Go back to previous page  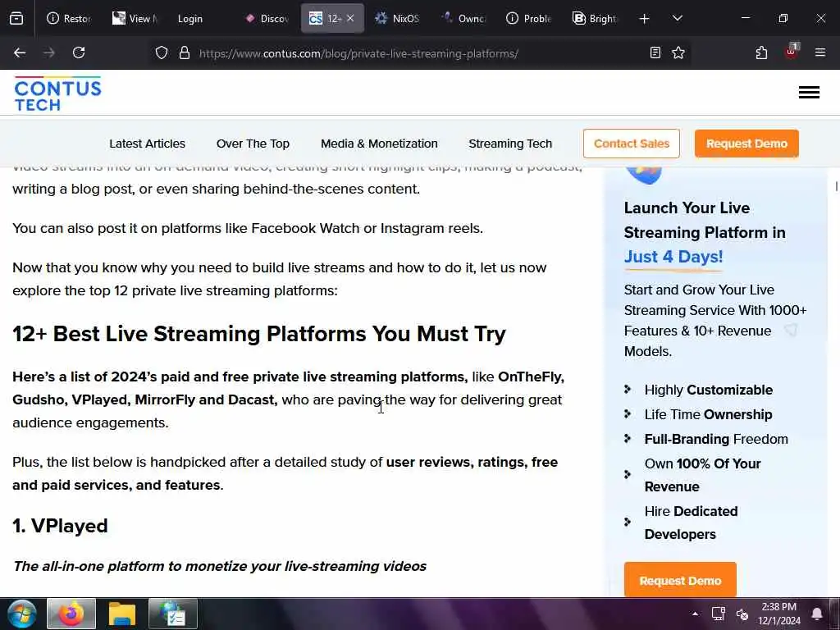(20, 53)
